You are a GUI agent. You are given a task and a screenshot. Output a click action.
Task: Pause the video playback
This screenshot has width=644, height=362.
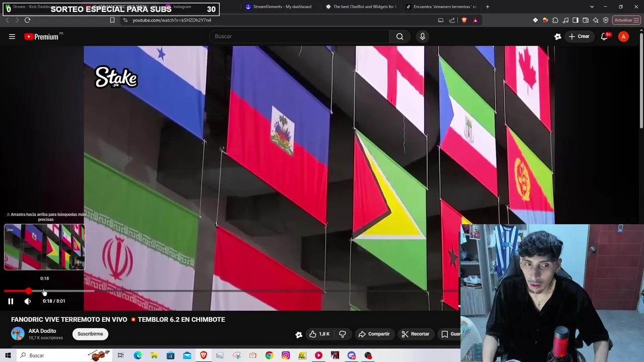coord(11,301)
